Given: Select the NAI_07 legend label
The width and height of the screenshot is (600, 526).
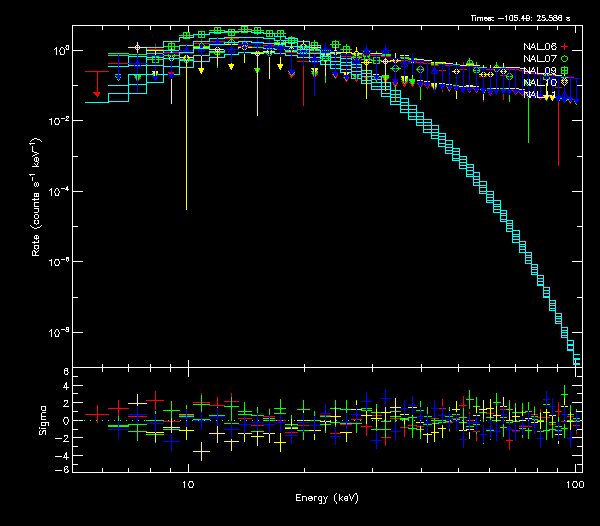Looking at the screenshot, I should (x=540, y=59).
